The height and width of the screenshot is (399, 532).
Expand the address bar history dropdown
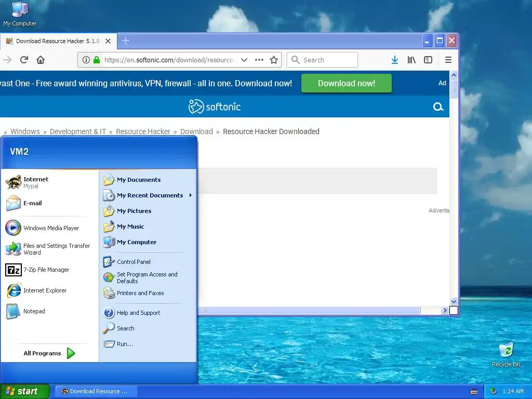244,60
